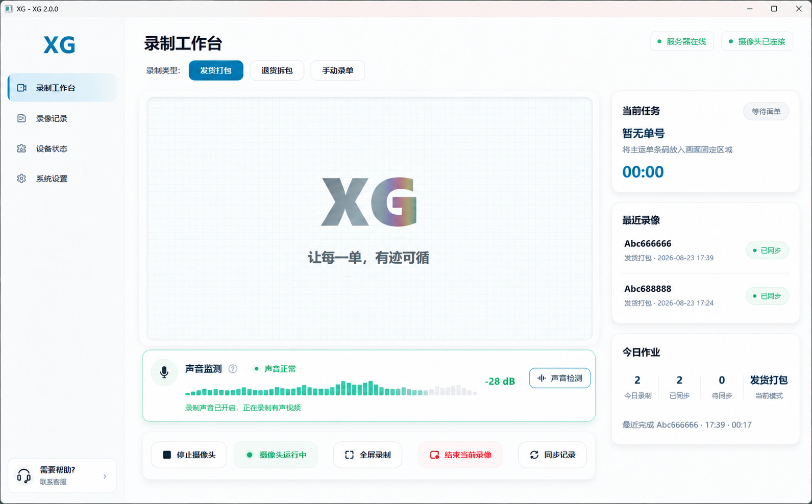The height and width of the screenshot is (504, 812).
Task: Click the microphone icon in 声音监测
Action: [164, 372]
